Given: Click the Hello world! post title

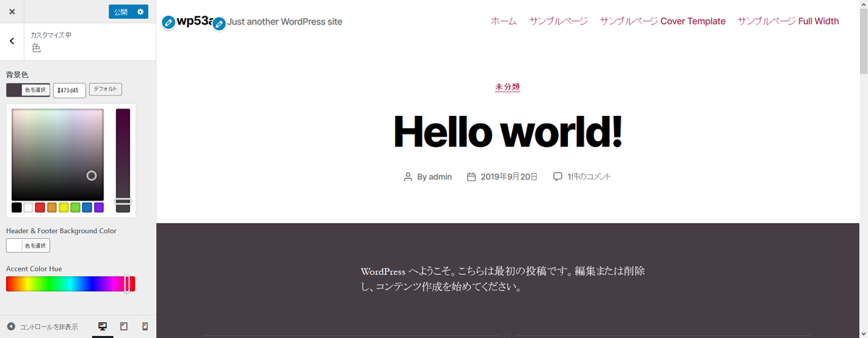Looking at the screenshot, I should pos(508,131).
